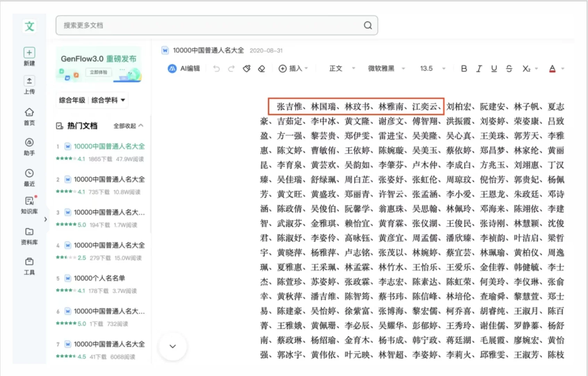Viewport: 588px width, 376px height.
Task: Open the 综合年级 综合学科 filter dropdown
Action: [x=91, y=100]
